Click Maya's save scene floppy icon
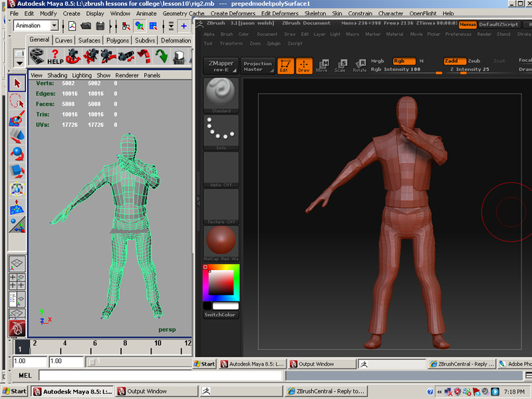This screenshot has height=399, width=532. click(x=100, y=26)
